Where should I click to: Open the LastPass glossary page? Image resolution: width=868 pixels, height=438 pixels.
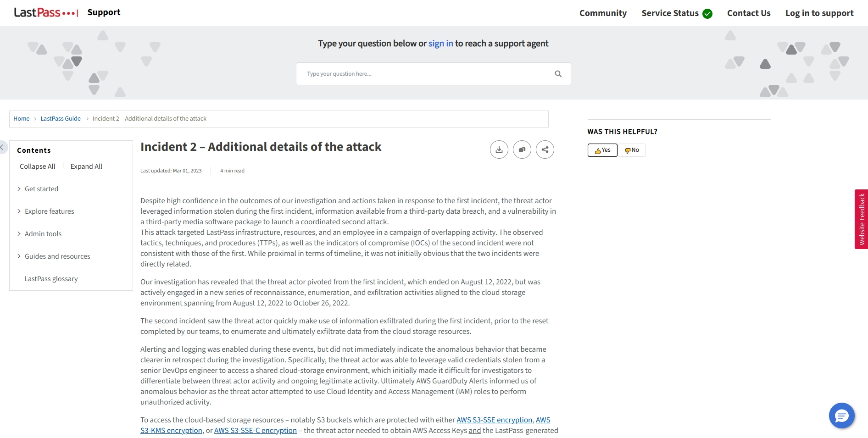tap(51, 279)
